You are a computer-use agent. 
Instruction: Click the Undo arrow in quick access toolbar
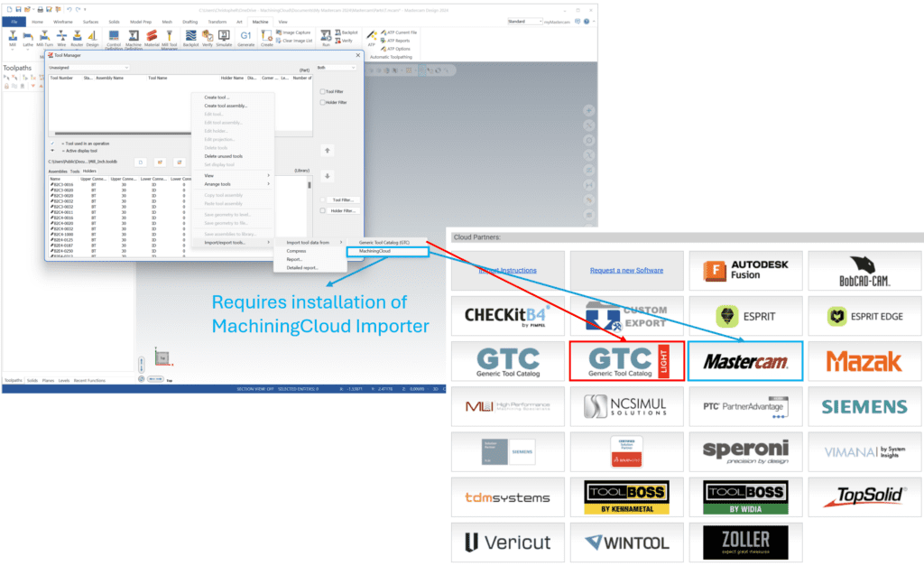coord(69,9)
